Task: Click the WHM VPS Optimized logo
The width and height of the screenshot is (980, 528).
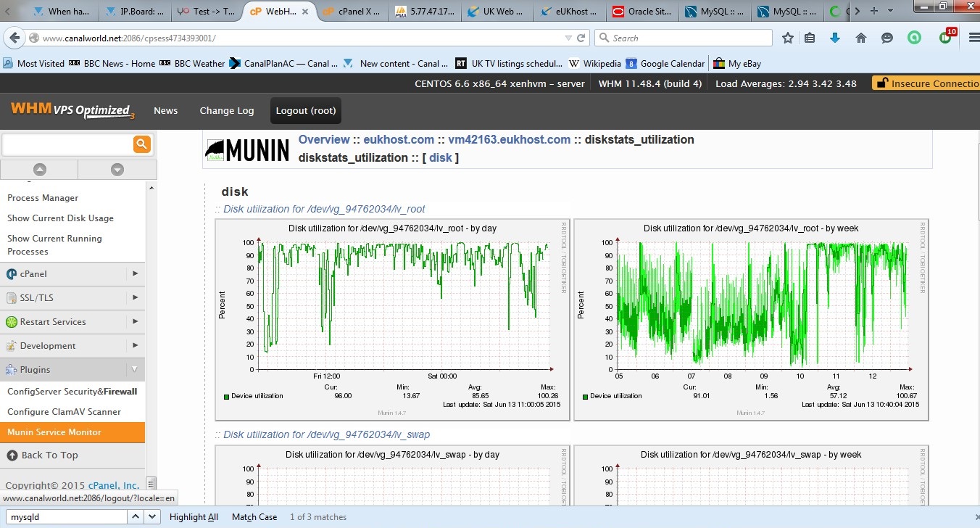Action: click(x=72, y=110)
